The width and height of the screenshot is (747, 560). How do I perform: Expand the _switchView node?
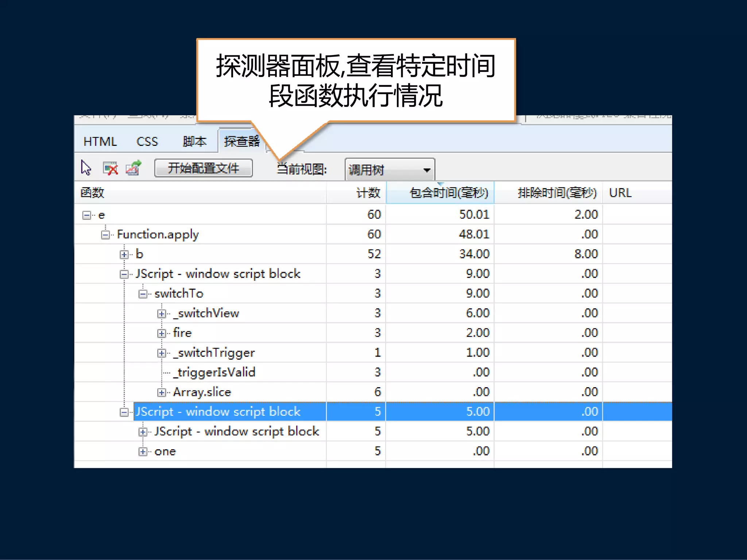162,314
